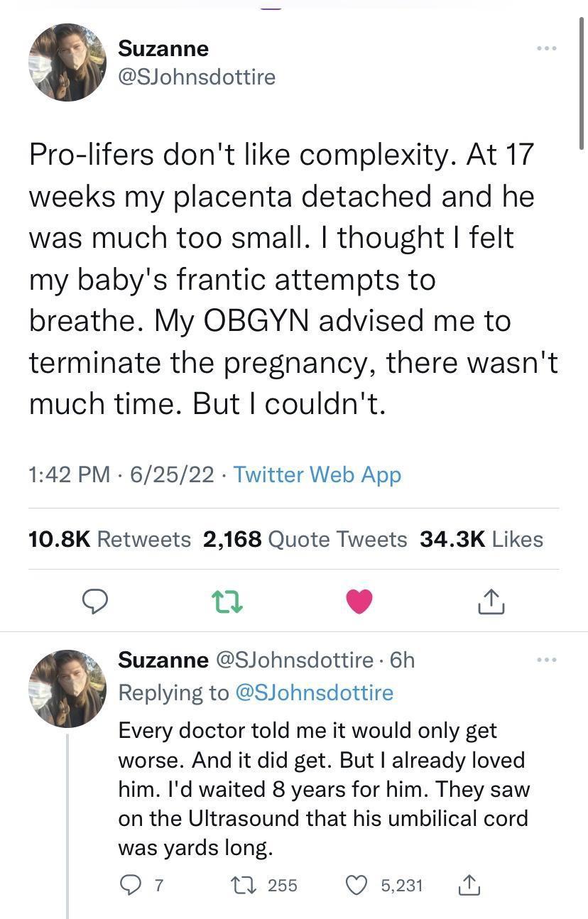Toggle the filled heart on the top tweet
Image resolution: width=588 pixels, height=919 pixels.
pyautogui.click(x=359, y=601)
